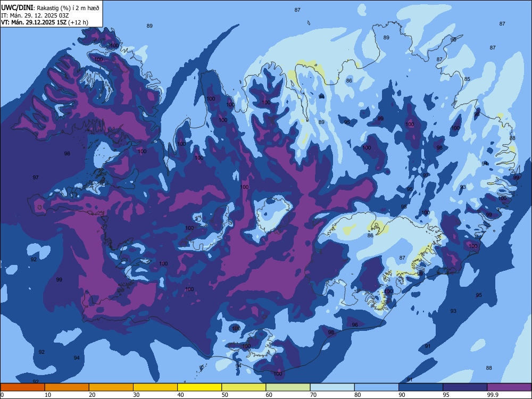Click the legend scale label '50'
The image size is (532, 399).
[225, 395]
